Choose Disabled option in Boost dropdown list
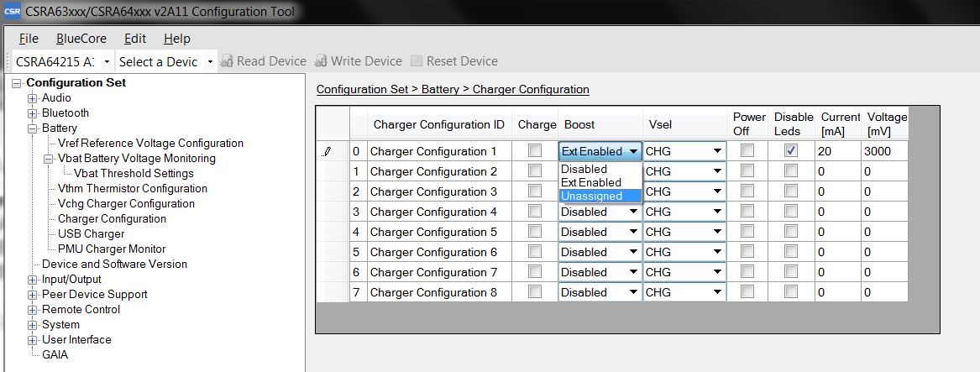The image size is (980, 372). pyautogui.click(x=584, y=170)
